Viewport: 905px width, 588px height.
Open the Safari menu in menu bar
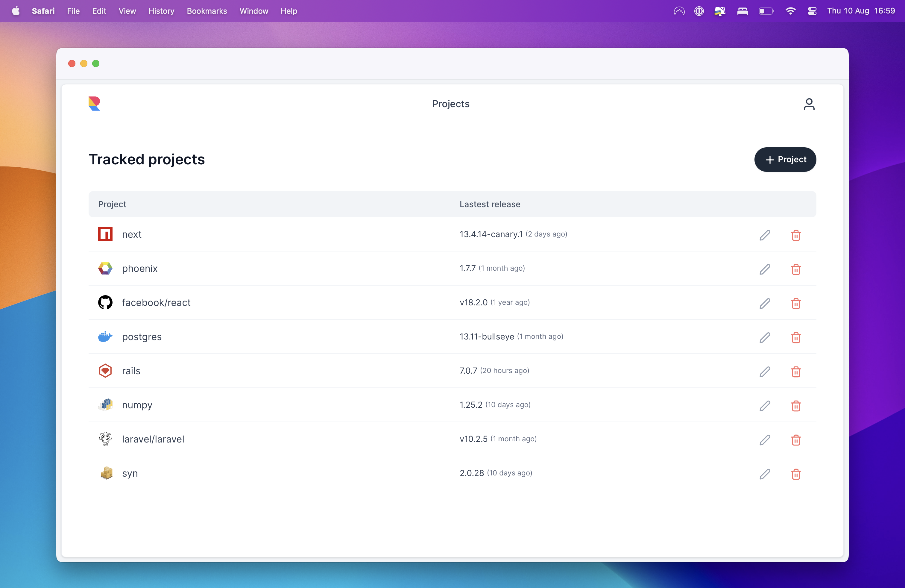(x=43, y=11)
